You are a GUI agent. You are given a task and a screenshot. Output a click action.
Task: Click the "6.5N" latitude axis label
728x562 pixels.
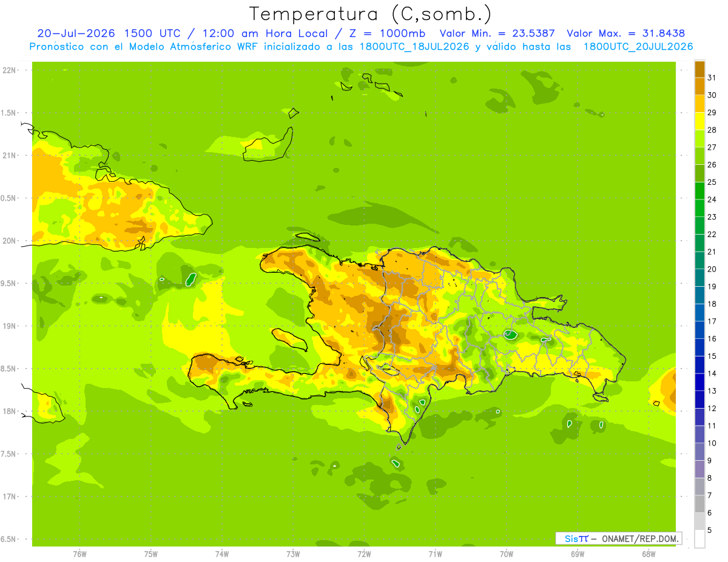coord(9,539)
